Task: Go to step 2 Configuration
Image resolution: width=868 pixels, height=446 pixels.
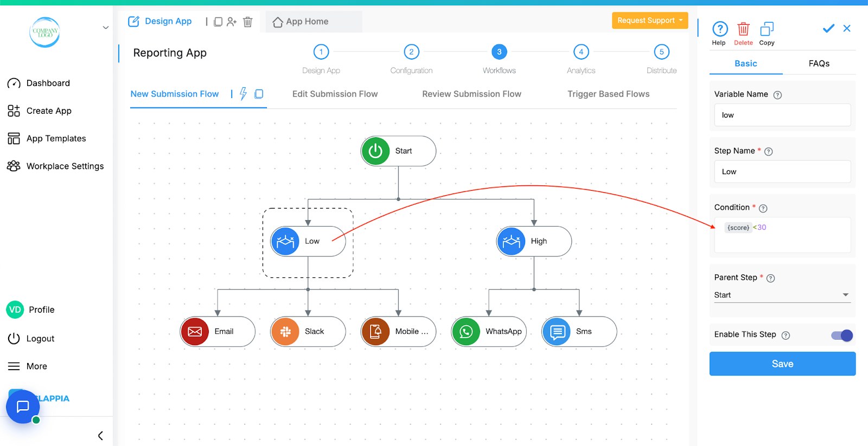Action: click(411, 52)
